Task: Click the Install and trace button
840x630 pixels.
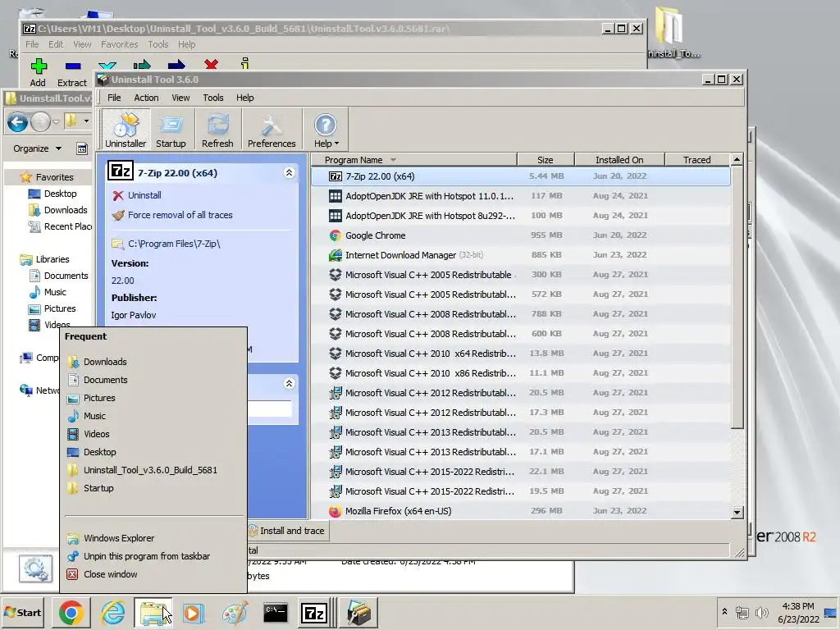Action: coord(288,531)
